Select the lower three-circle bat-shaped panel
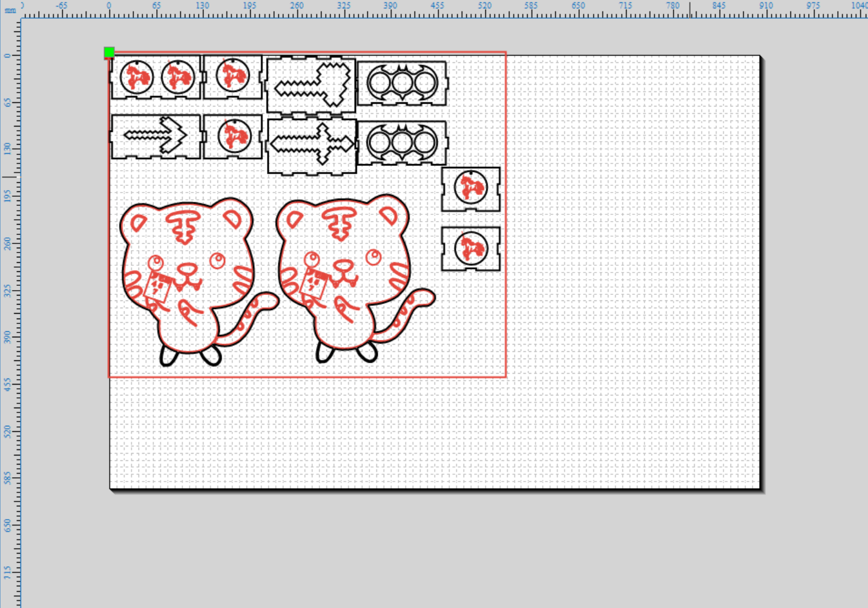868x608 pixels. point(402,143)
